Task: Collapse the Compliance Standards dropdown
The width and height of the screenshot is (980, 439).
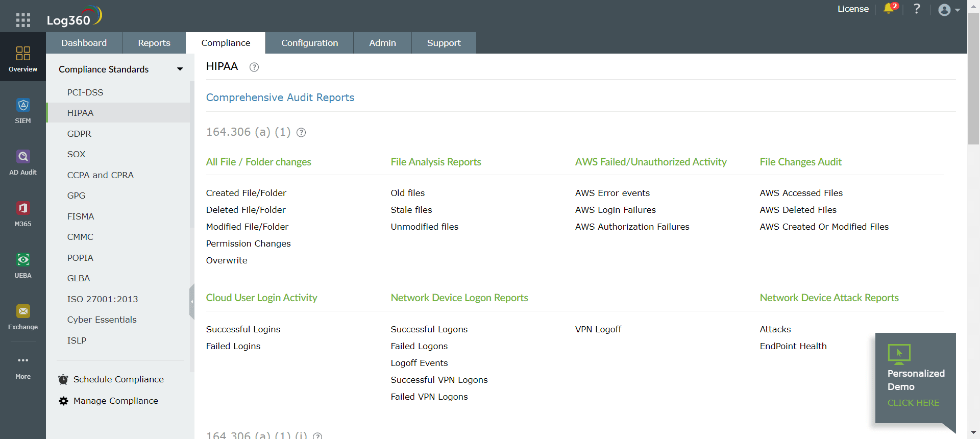Action: (x=180, y=69)
